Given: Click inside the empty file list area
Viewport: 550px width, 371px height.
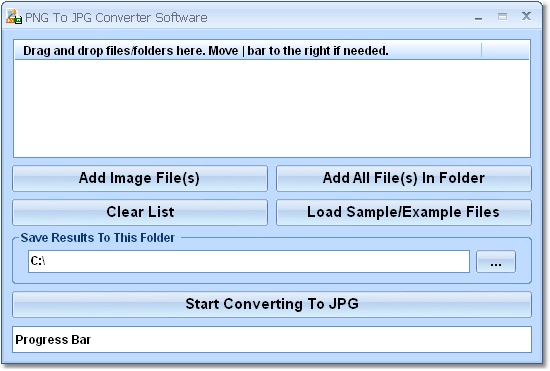Looking at the screenshot, I should (x=272, y=108).
